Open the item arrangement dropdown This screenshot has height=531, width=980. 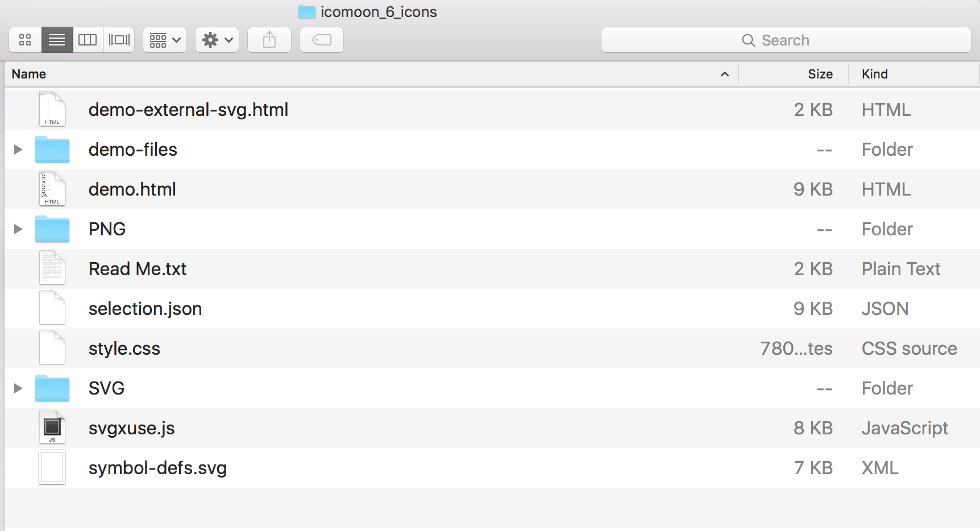coord(165,40)
